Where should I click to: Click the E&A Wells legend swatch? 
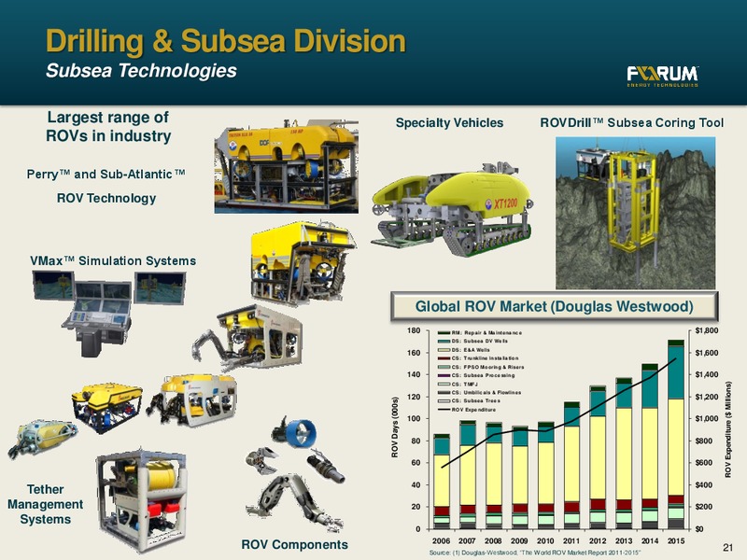[x=444, y=350]
